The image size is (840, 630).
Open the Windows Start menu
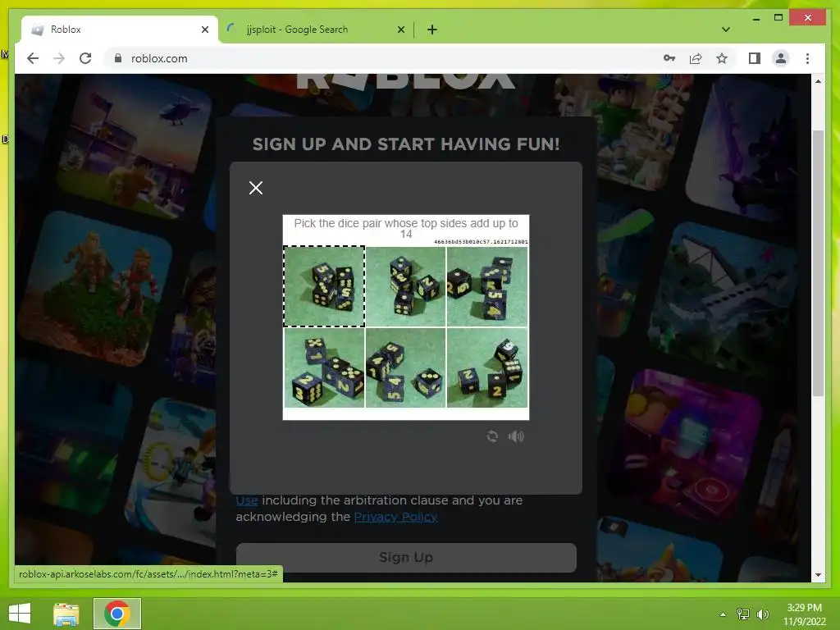point(20,614)
